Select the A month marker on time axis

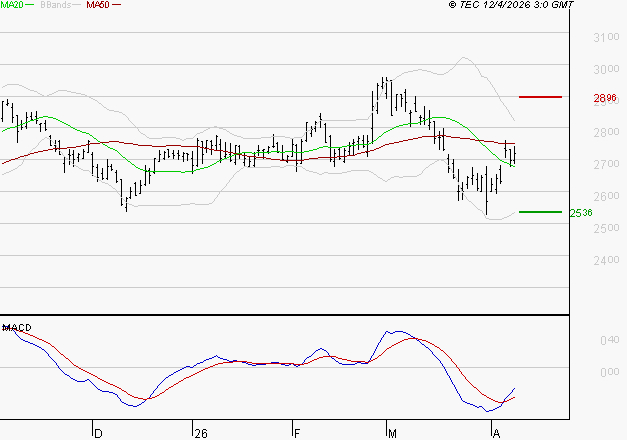point(495,433)
